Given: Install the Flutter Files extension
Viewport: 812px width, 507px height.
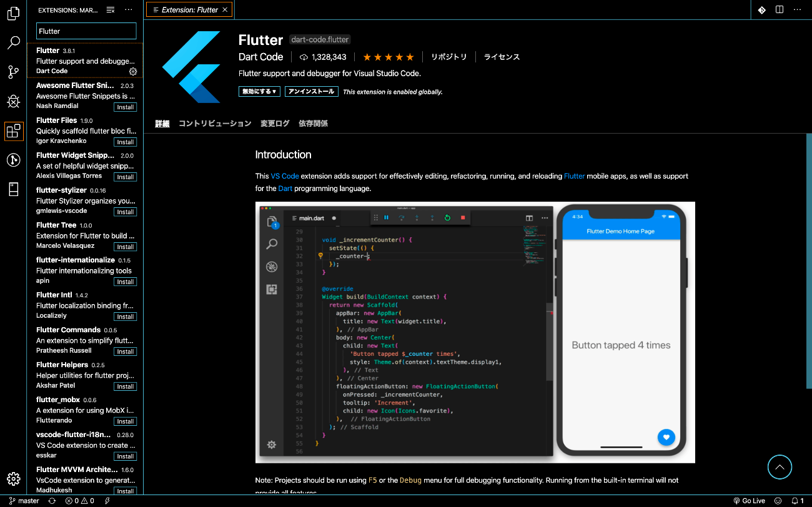Looking at the screenshot, I should [126, 142].
